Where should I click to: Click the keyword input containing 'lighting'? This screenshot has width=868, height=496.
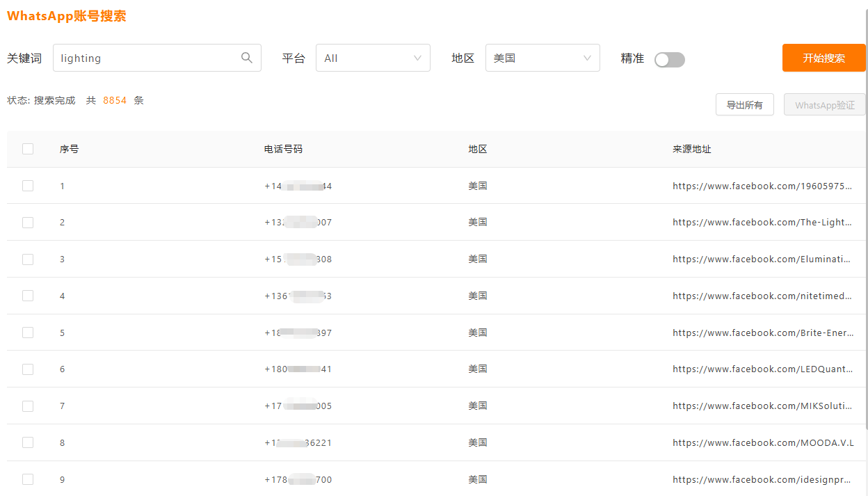157,58
